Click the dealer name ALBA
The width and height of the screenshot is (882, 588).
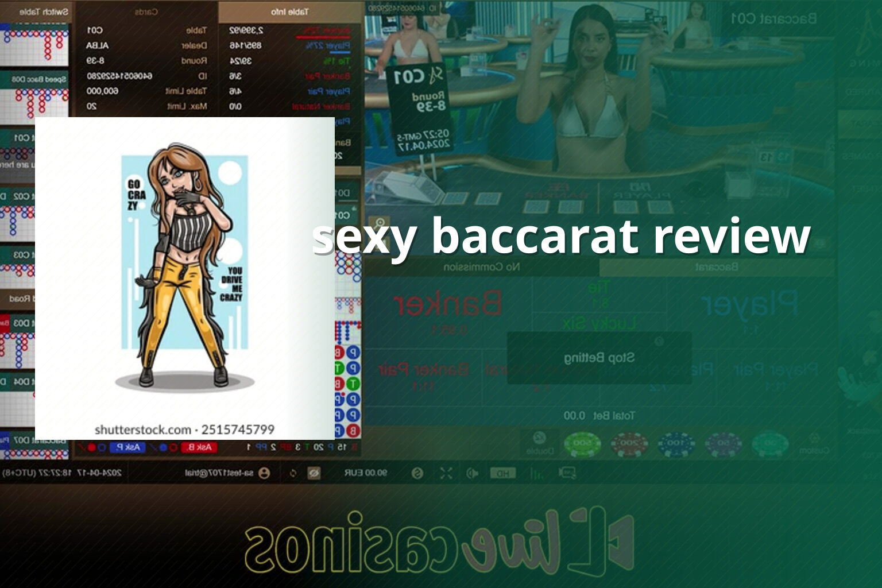click(97, 45)
